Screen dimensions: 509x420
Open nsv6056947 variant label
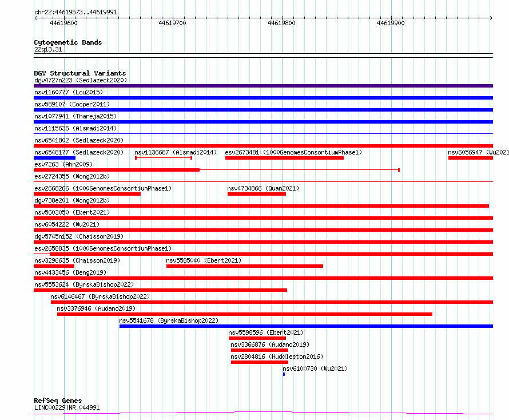(478, 152)
